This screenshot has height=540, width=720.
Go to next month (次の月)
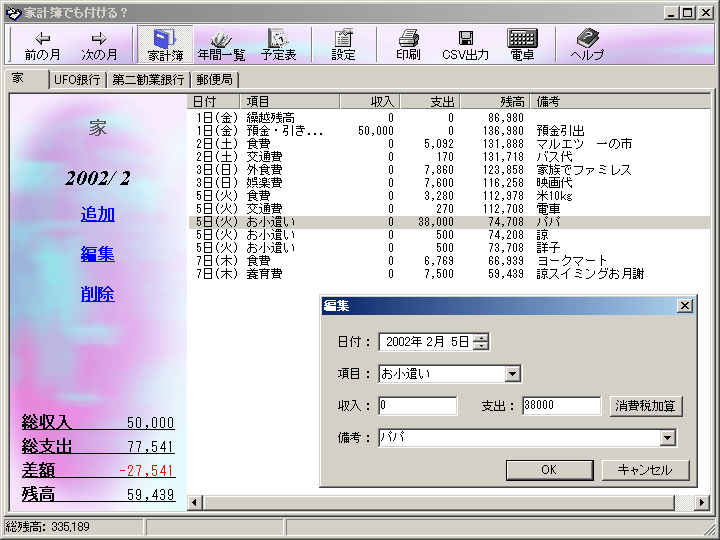pyautogui.click(x=99, y=45)
